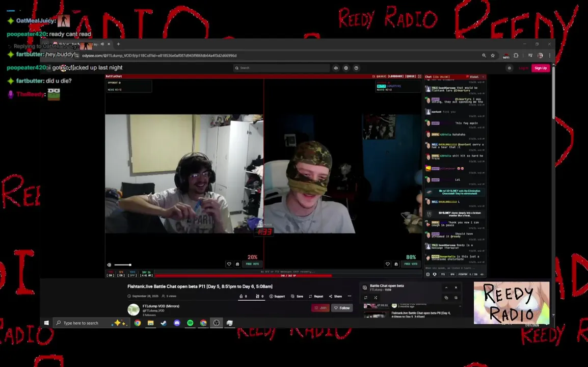Screen dimensions: 588x367
Task: Open the browser extensions puzzle icon
Action: point(516,56)
